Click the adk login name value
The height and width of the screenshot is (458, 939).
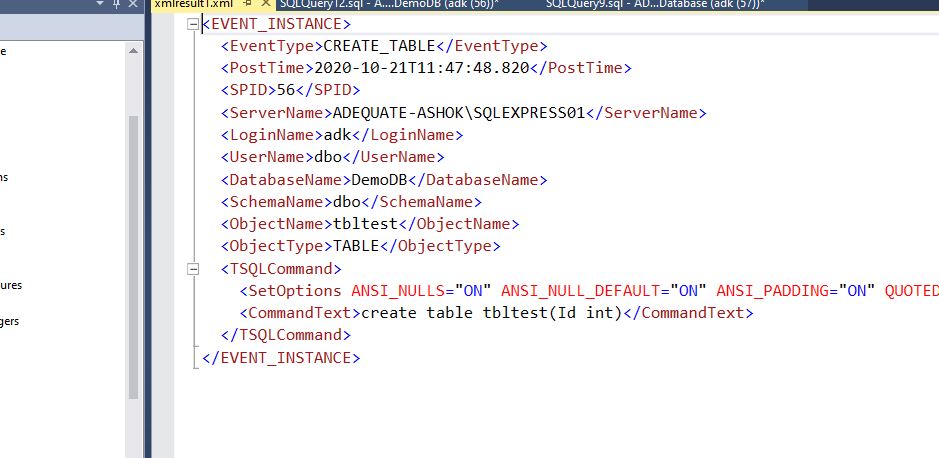coord(337,135)
